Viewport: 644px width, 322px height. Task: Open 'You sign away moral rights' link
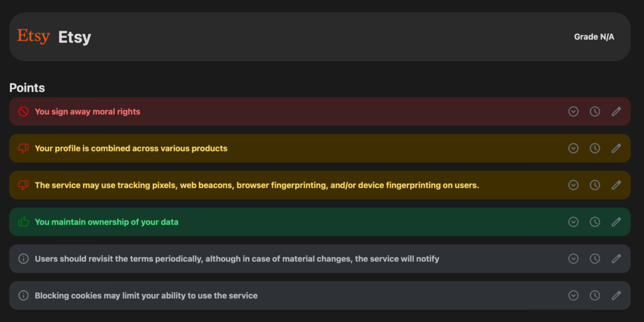[87, 112]
